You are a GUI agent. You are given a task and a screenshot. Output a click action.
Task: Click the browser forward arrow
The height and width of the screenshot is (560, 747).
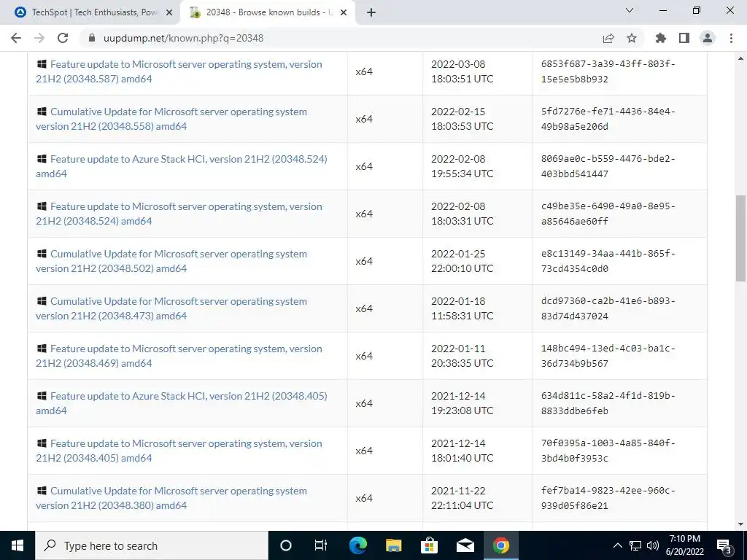pyautogui.click(x=39, y=38)
